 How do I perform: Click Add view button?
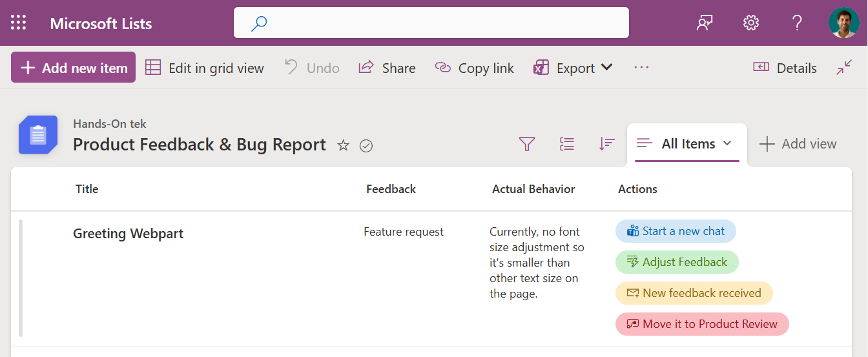pyautogui.click(x=798, y=144)
